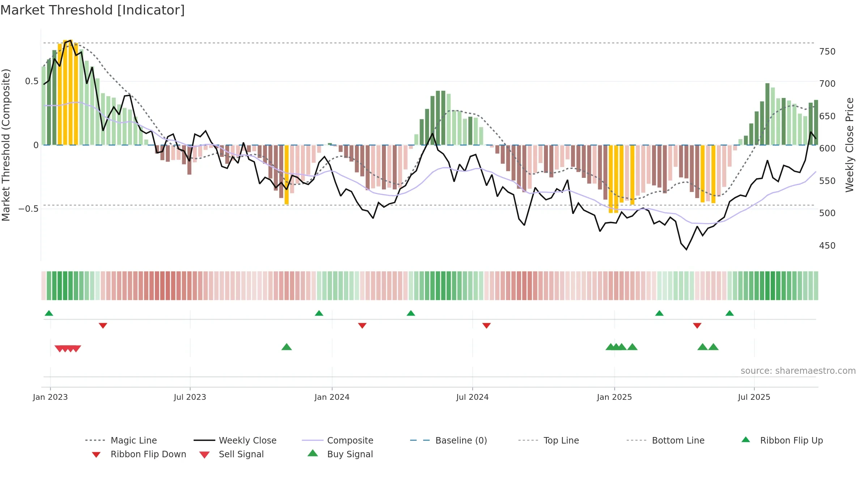Click the Market Threshold [Indicator] chart title
This screenshot has height=488, width=868.
93,10
